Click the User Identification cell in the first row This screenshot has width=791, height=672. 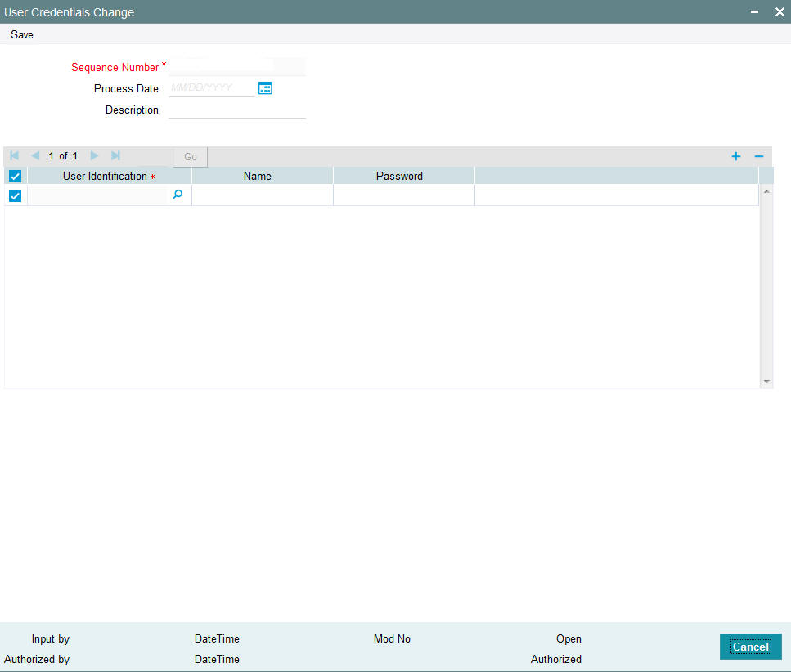tap(98, 195)
